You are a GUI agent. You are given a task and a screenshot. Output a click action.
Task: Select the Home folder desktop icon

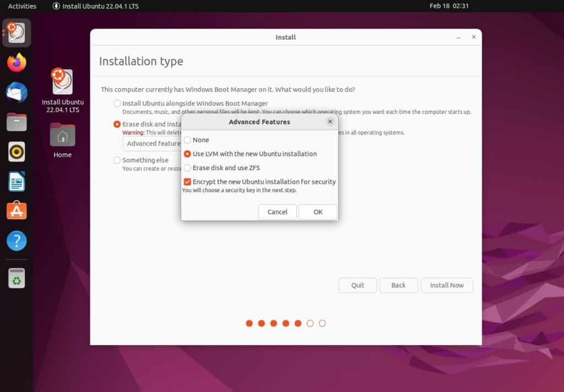tap(63, 140)
